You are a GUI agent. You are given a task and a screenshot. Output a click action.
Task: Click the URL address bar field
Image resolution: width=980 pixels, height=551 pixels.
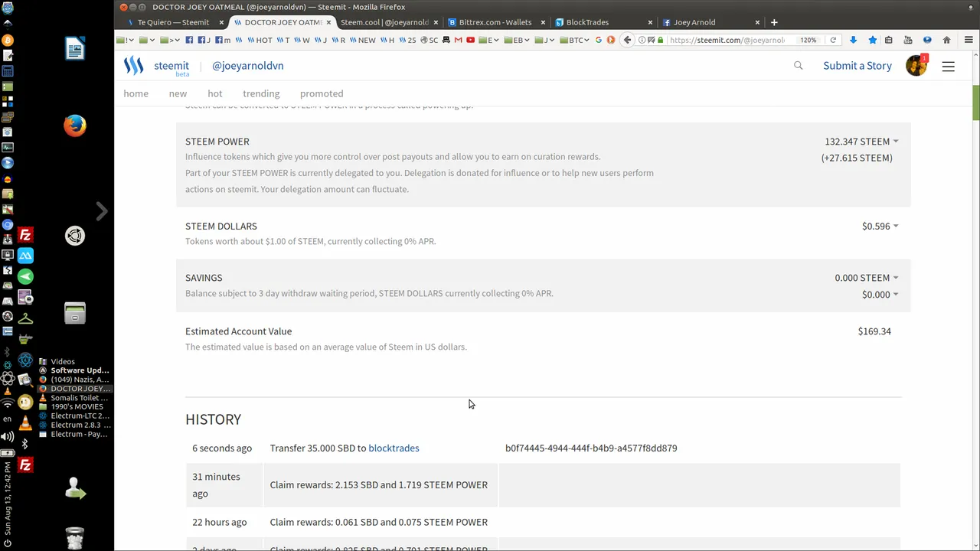coord(726,40)
